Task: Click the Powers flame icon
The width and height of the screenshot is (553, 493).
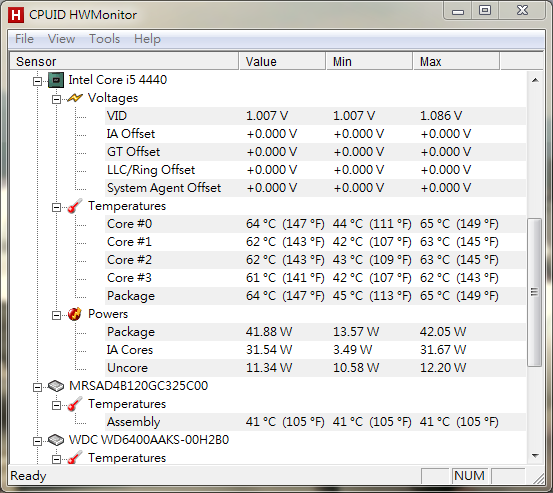Action: pyautogui.click(x=75, y=314)
